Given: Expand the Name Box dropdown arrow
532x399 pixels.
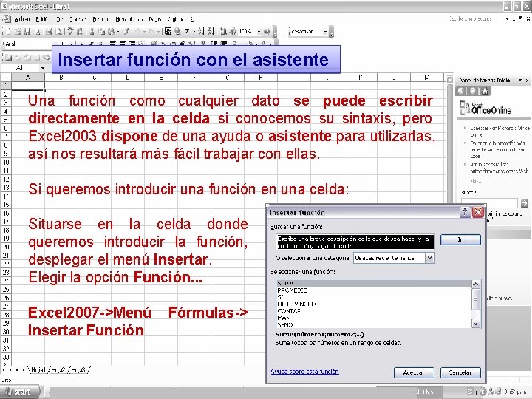Looking at the screenshot, I should point(43,68).
